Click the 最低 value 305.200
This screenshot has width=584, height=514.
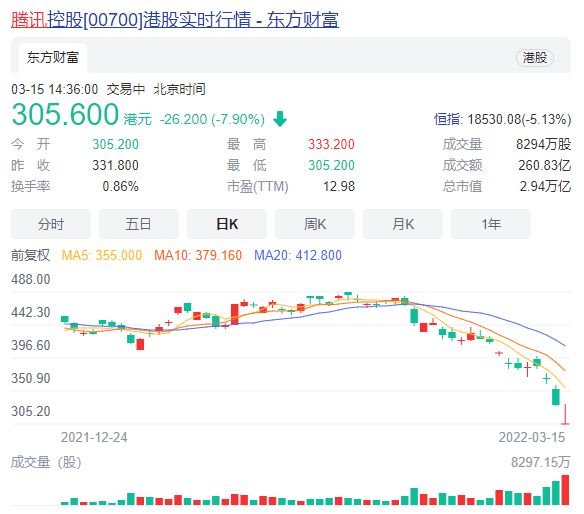331,165
